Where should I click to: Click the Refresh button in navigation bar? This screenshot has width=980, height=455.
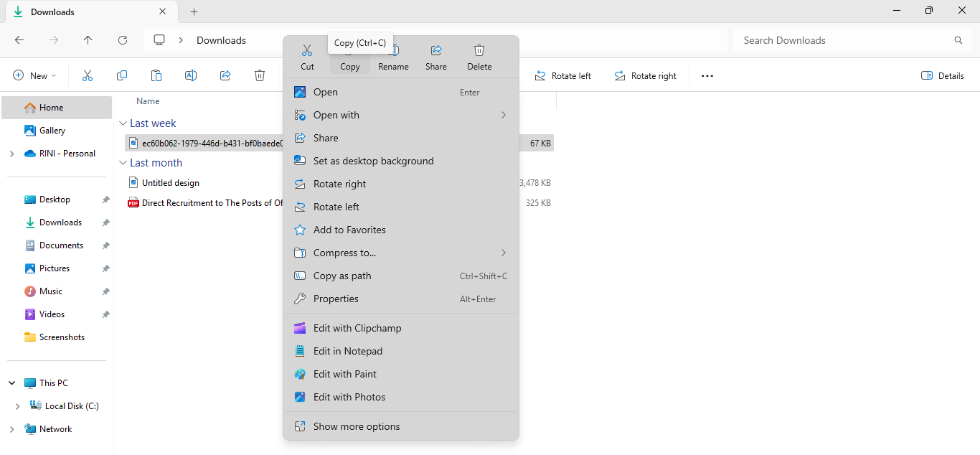tap(123, 40)
